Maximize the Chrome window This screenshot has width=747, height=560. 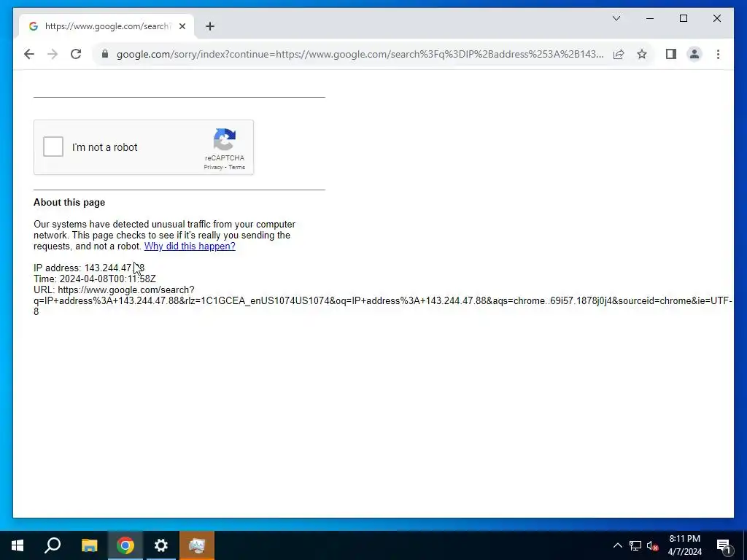coord(683,18)
